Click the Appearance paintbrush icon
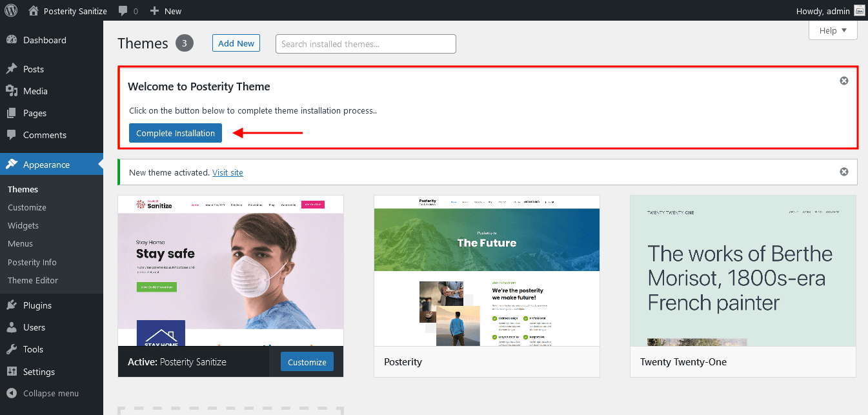The height and width of the screenshot is (415, 868). tap(12, 165)
